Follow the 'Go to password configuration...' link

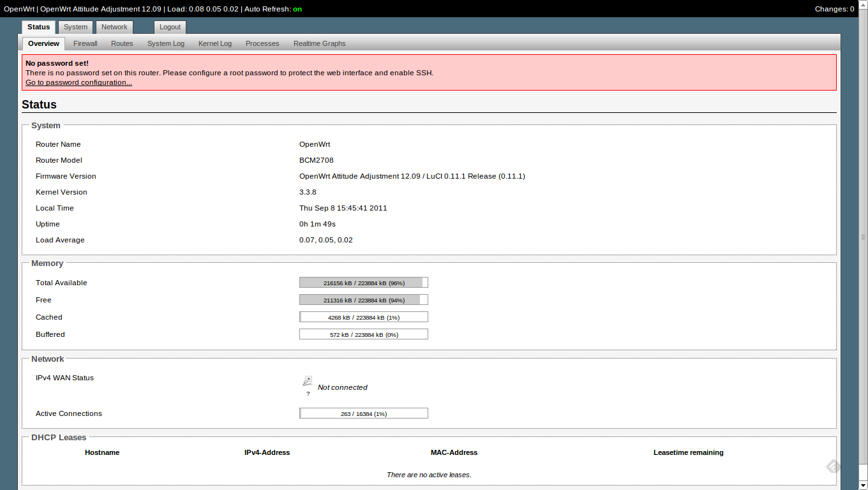pos(79,82)
